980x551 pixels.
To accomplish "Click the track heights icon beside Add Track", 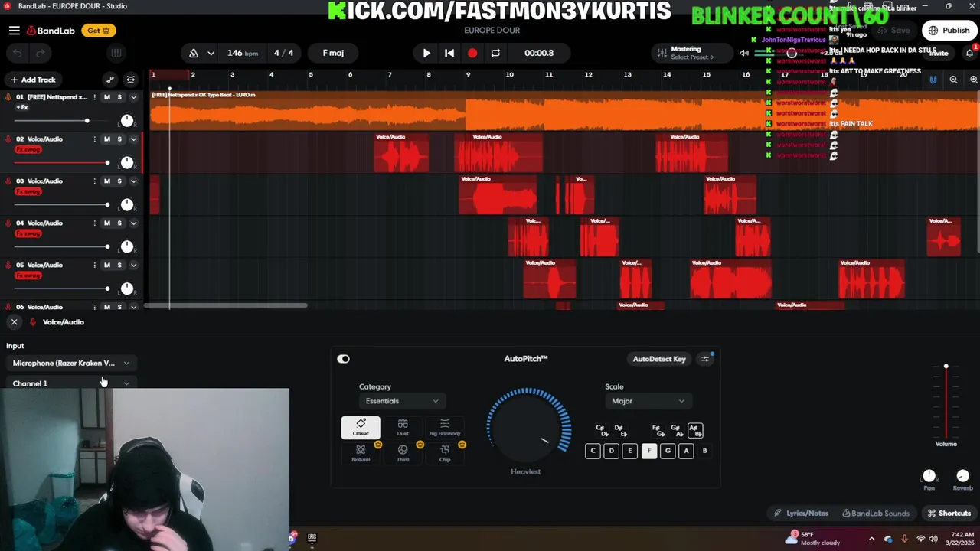I will tap(131, 80).
